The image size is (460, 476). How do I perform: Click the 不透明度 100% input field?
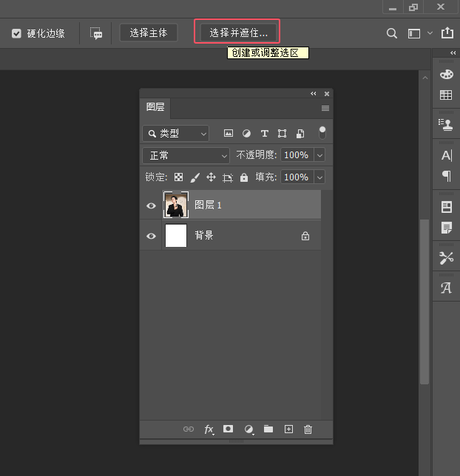[x=297, y=155]
